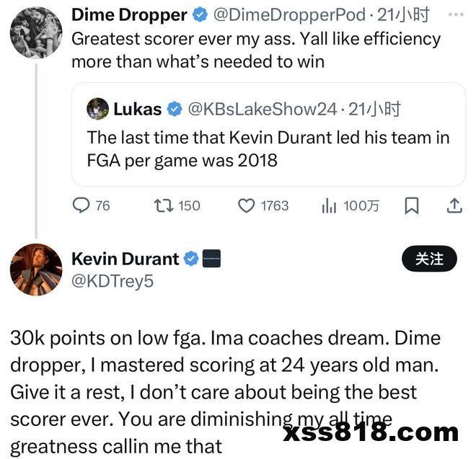
Task: Open the three-dot more options menu
Action: [x=456, y=14]
